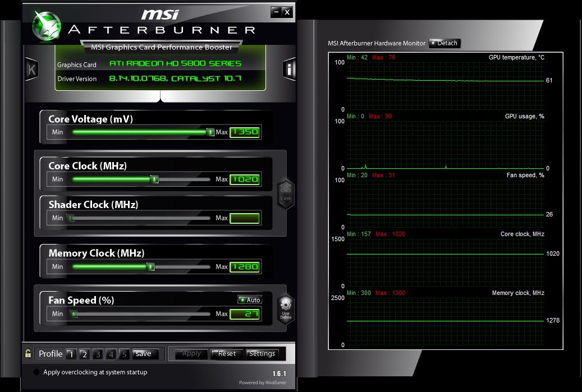Click the Fan speed monitor graph

pos(446,204)
